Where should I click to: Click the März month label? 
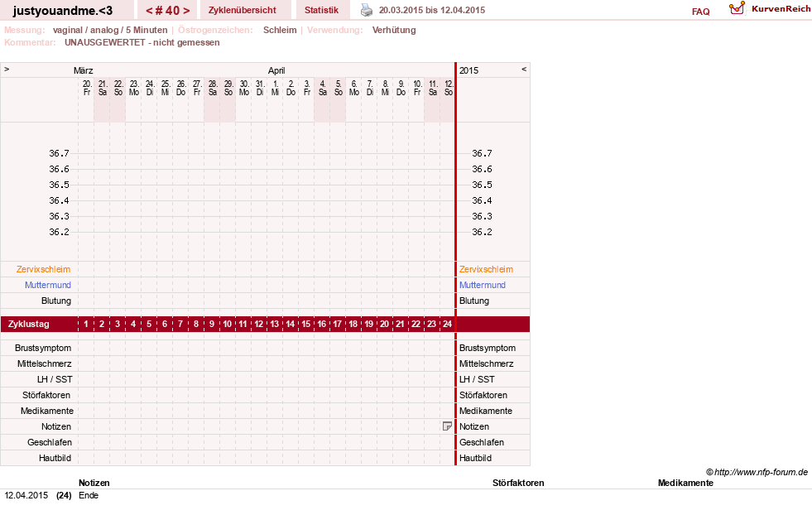coord(84,70)
